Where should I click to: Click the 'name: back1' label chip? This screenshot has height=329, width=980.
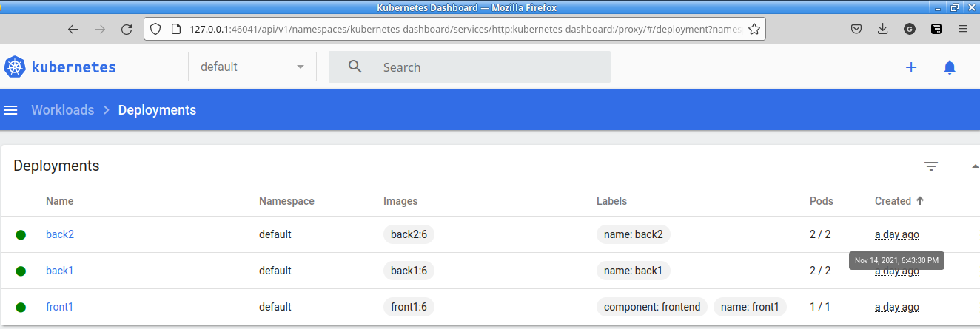click(634, 271)
